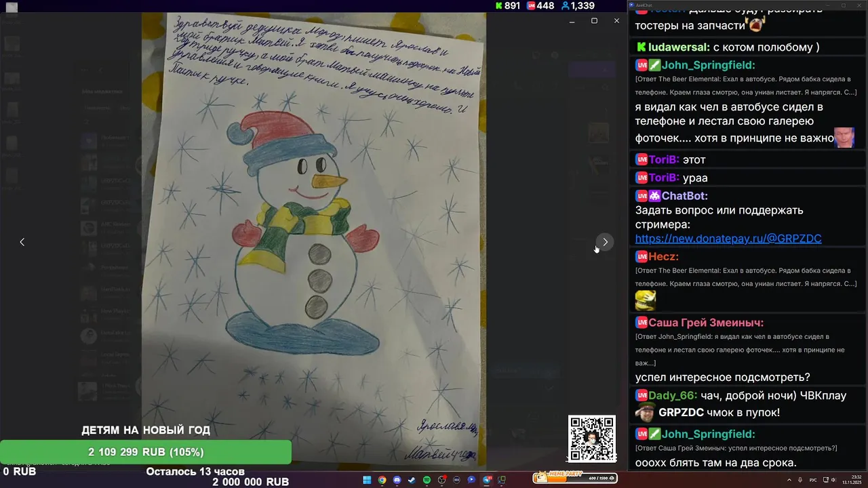Viewport: 868px width, 488px height.
Task: Click Hecz username in chat
Action: (663, 257)
